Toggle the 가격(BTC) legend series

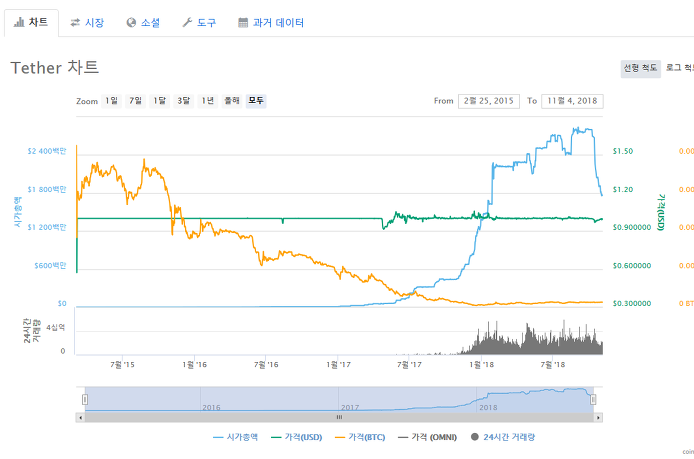[x=360, y=437]
